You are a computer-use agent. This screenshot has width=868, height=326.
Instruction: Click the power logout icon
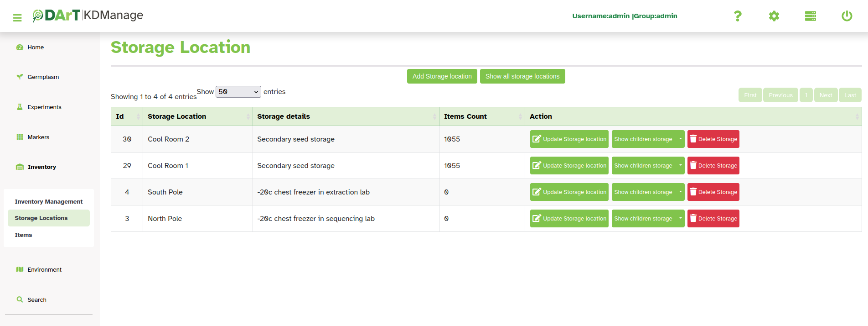(847, 16)
